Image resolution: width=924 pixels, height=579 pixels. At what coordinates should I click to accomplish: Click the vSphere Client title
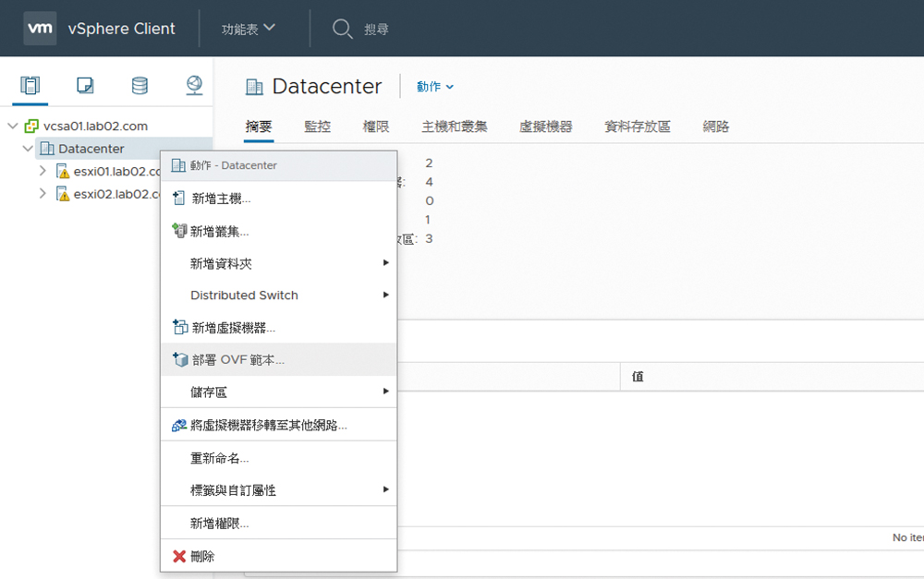pos(121,29)
